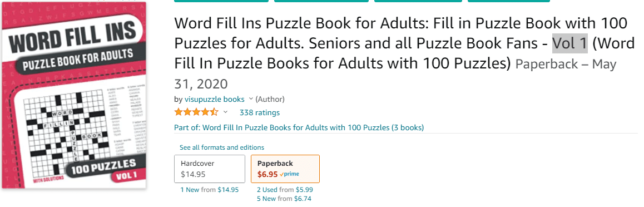Click the highlighted Vol 1 text in title
The width and height of the screenshot is (644, 207).
[569, 43]
